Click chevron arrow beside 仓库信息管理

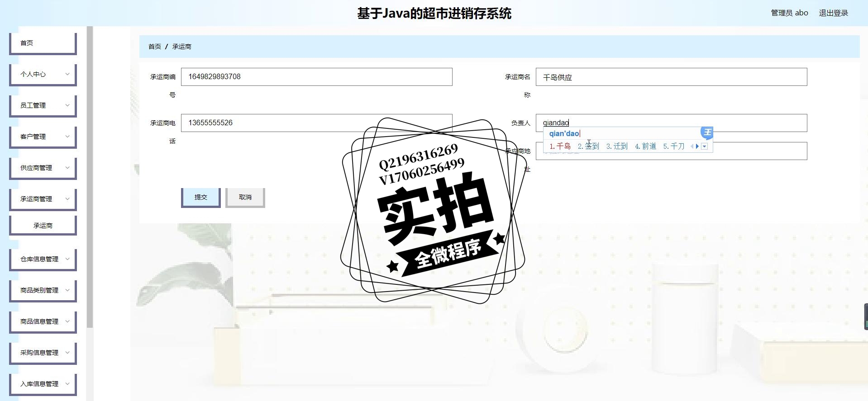coord(67,259)
